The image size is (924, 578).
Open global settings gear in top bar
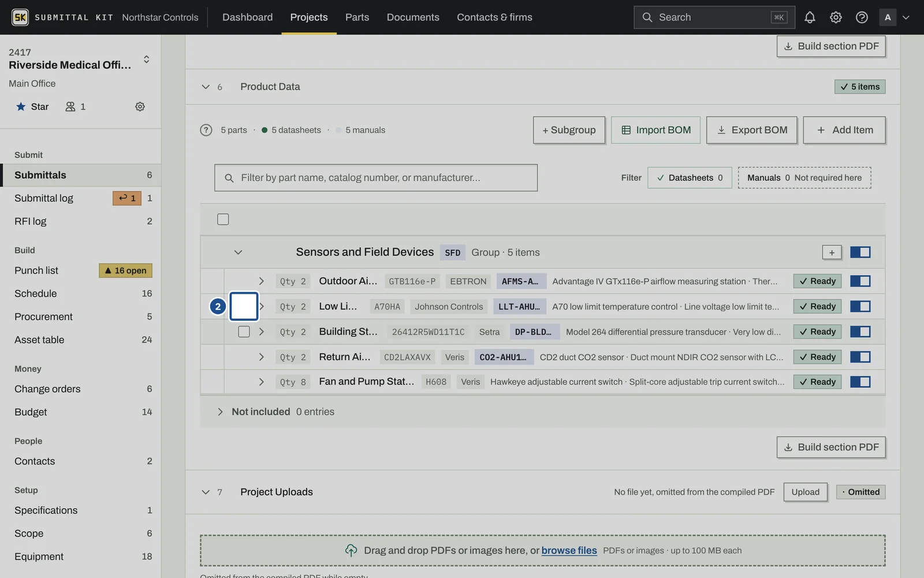point(836,17)
